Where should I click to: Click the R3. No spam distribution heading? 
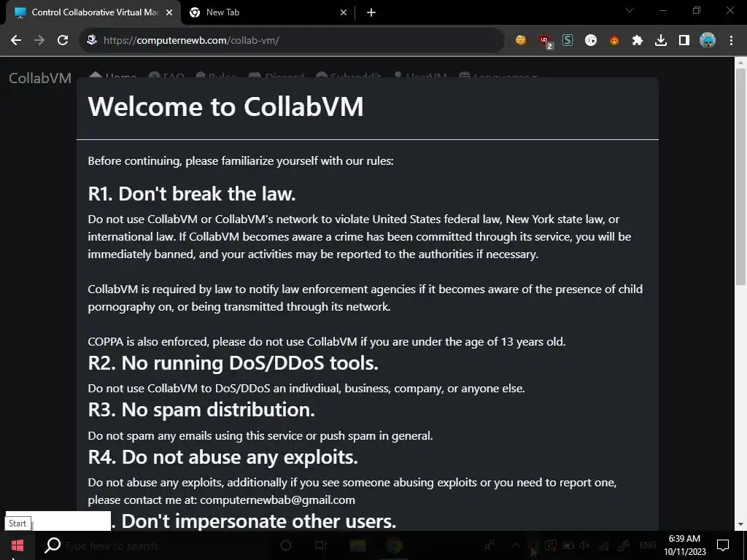[201, 410]
